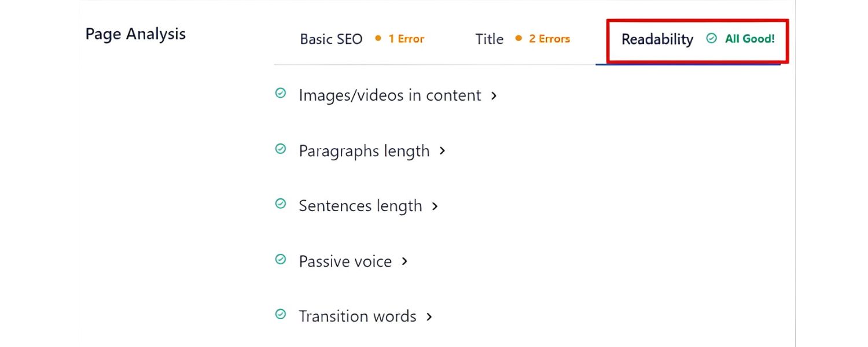Click the All Good! status text
Image resolution: width=868 pixels, height=347 pixels.
click(751, 39)
